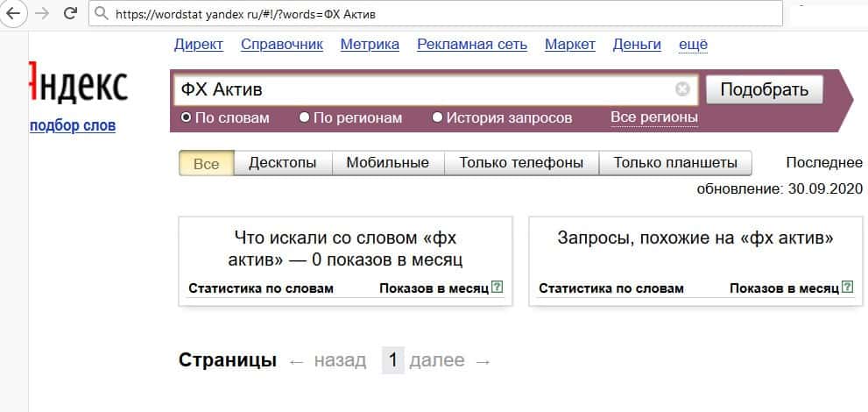Click the 'назад' pagination link
The height and width of the screenshot is (412, 868).
pos(340,360)
